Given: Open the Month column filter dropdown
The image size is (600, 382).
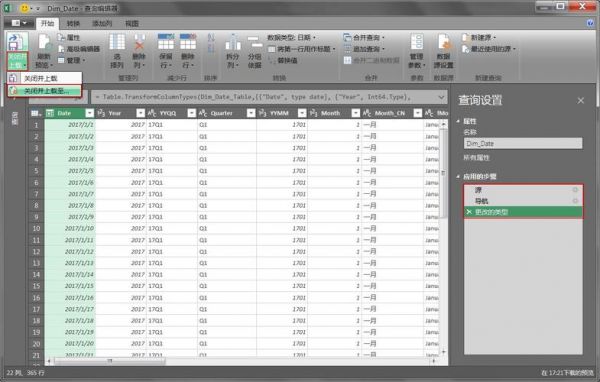Looking at the screenshot, I should coord(356,113).
